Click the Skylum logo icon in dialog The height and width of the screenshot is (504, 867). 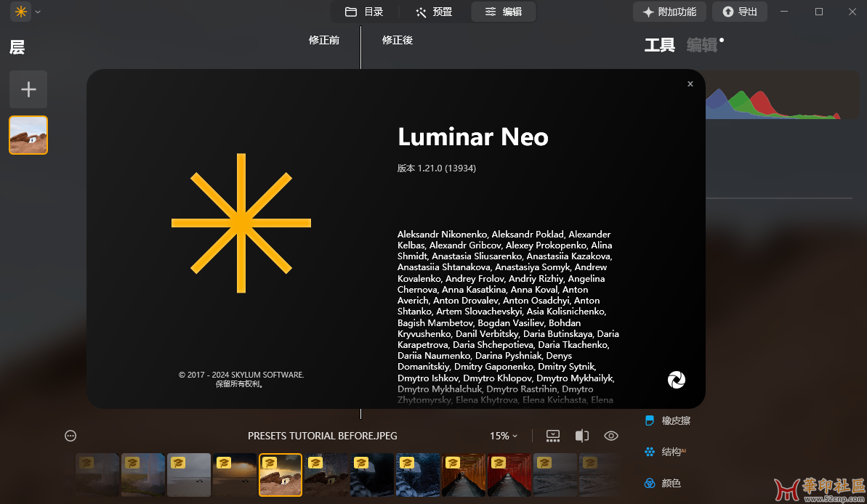[x=677, y=380]
